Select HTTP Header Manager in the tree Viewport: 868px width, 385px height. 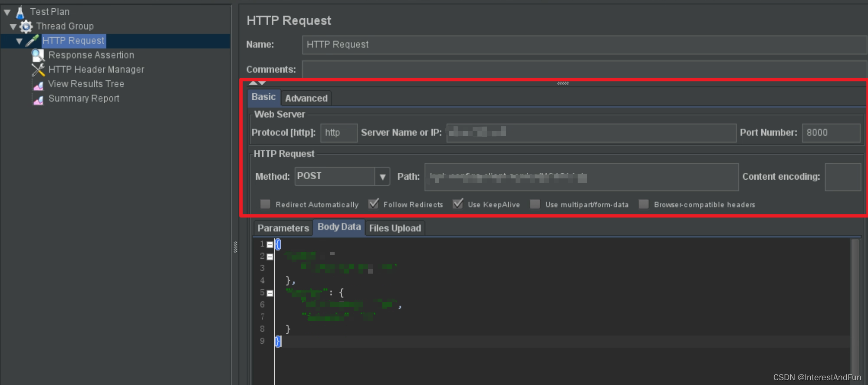(x=96, y=69)
